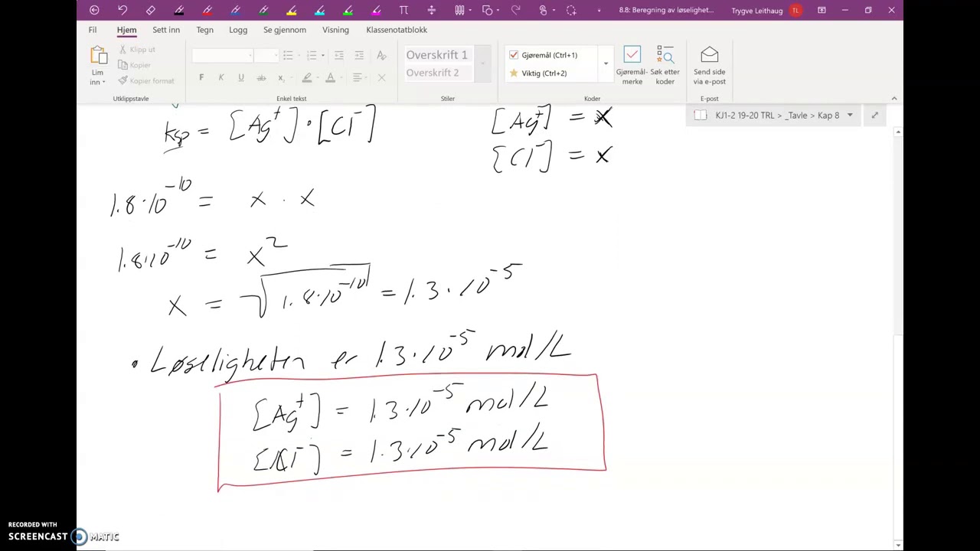
Task: Switch to the Visning tab
Action: tap(335, 30)
